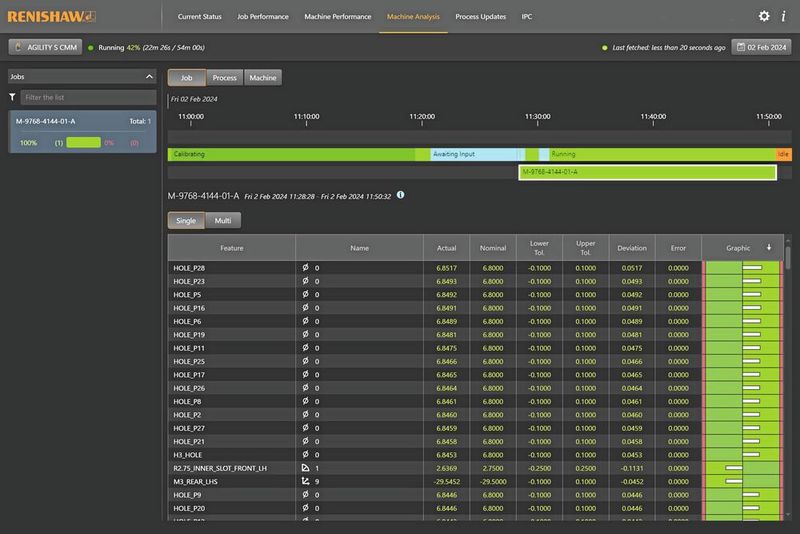The height and width of the screenshot is (534, 800).
Task: Sort by the Upper Tol. column header
Action: pyautogui.click(x=585, y=248)
